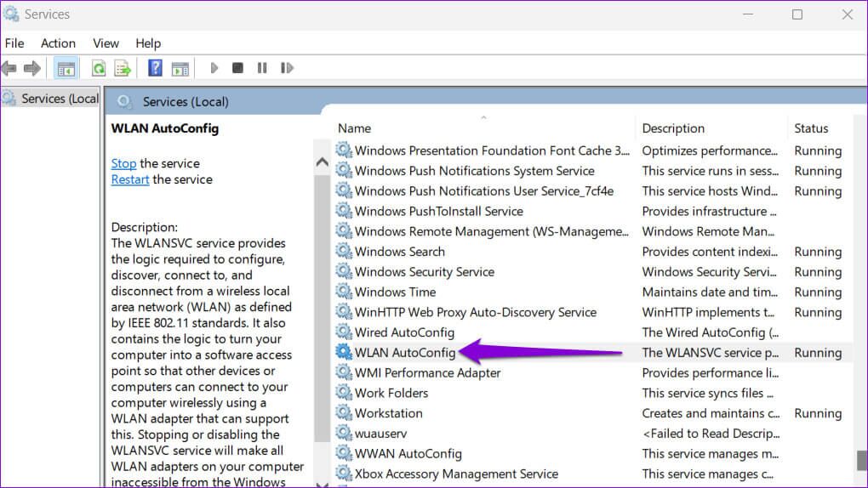Select the Windows Search service row

tap(400, 252)
